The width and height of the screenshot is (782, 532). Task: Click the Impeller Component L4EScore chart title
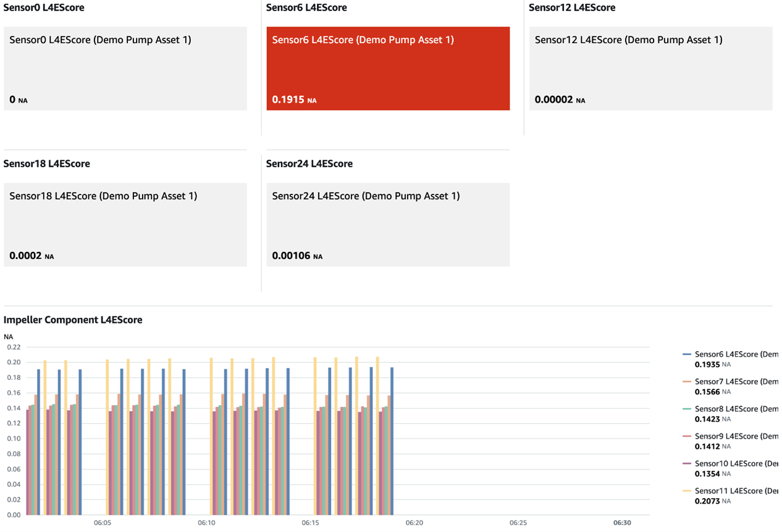pyautogui.click(x=73, y=320)
